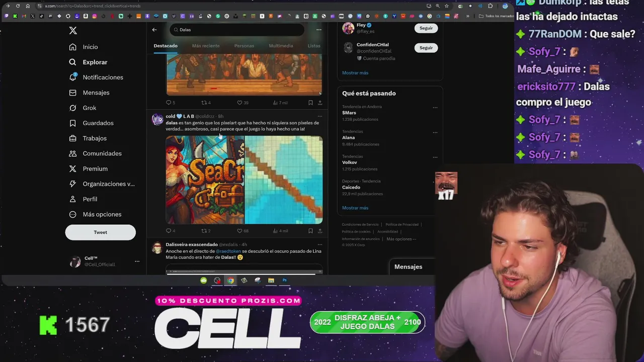Switch to Personas tab

244,46
